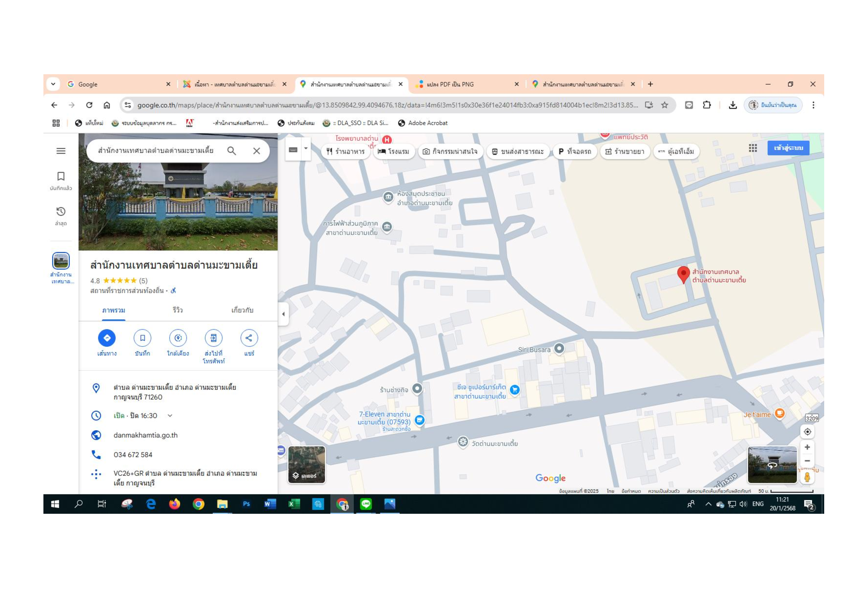Viewport: 868px width, 614px height.
Task: Show hidden system tray icons
Action: click(x=708, y=504)
